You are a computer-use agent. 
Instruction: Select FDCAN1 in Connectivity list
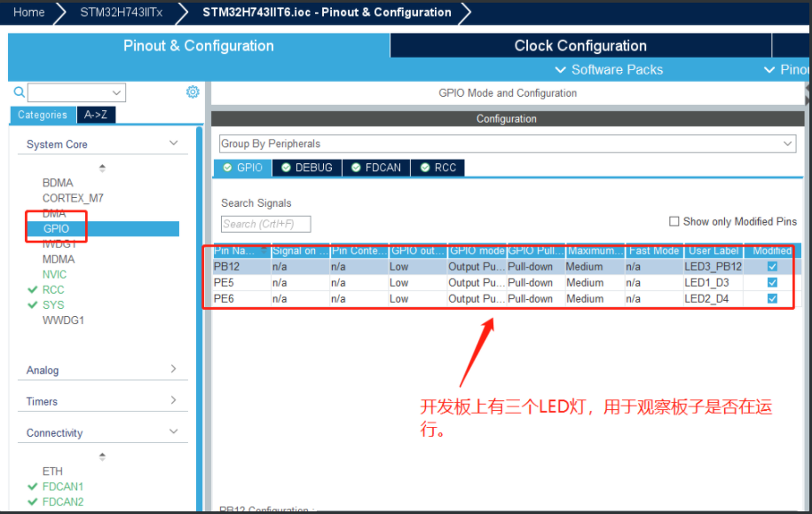63,486
